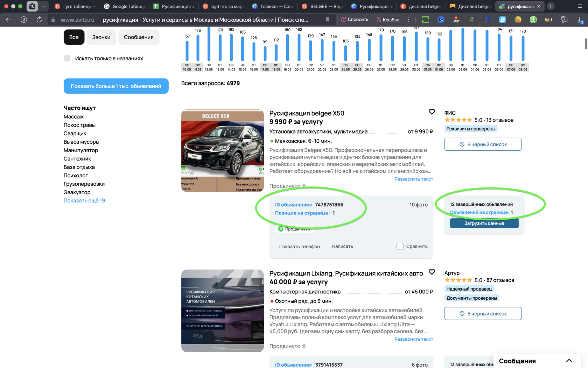Open the extensions puzzle icon in toolbar

point(564,20)
